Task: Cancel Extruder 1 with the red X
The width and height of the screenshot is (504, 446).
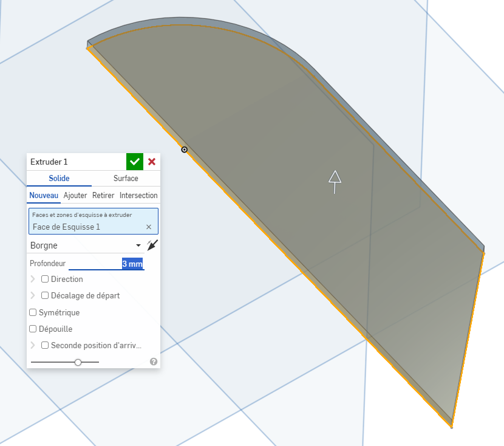Action: coord(152,162)
